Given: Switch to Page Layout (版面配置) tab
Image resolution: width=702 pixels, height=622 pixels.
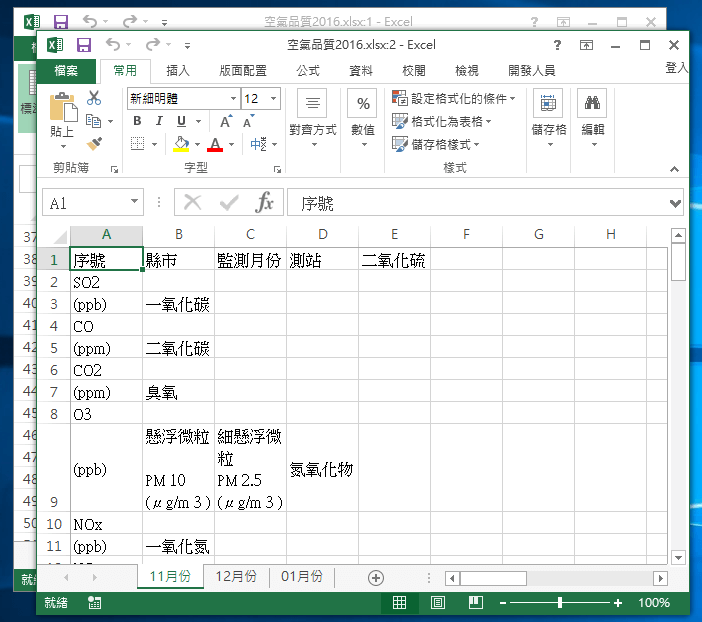Looking at the screenshot, I should tap(243, 70).
